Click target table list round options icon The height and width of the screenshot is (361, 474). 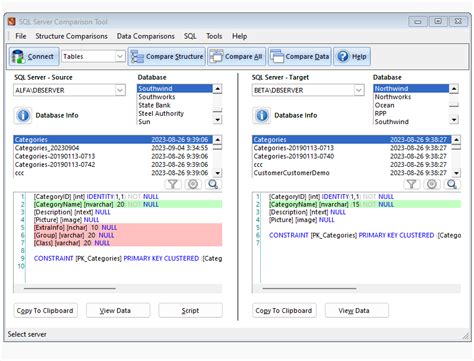tap(432, 184)
